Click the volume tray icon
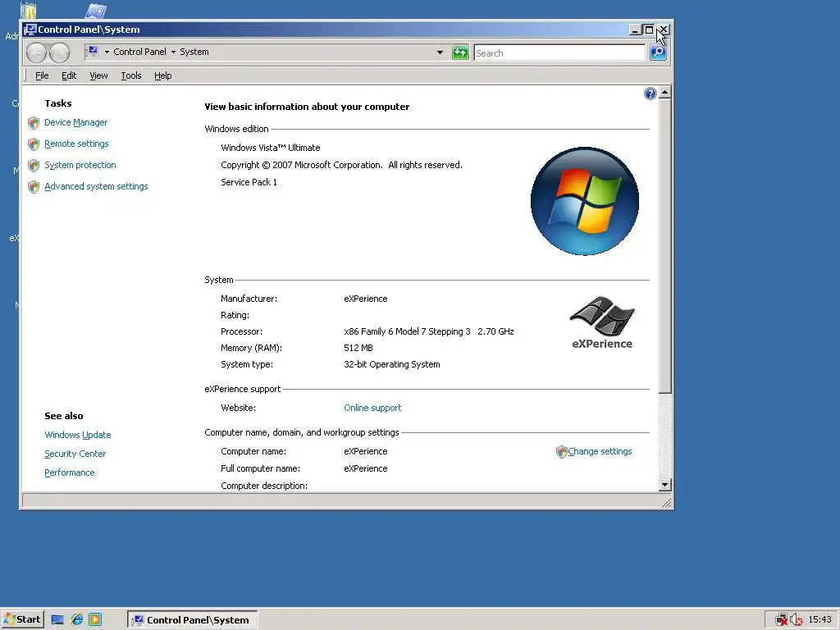The image size is (840, 630). point(796,620)
